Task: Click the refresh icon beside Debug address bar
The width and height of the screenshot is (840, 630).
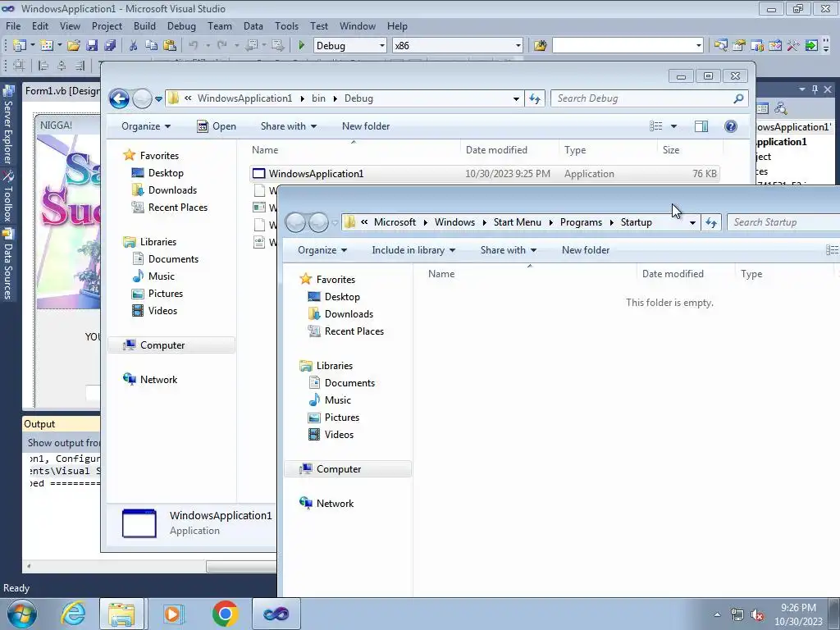Action: click(535, 98)
